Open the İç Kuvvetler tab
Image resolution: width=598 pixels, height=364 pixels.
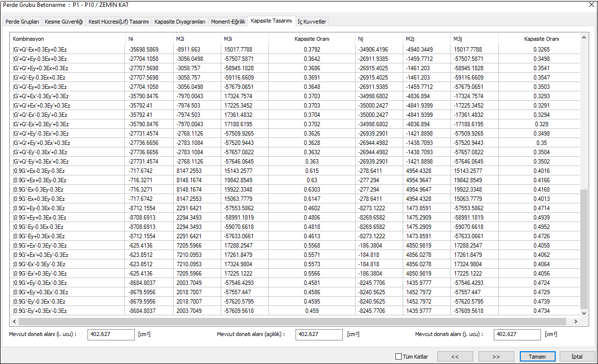[x=312, y=22]
